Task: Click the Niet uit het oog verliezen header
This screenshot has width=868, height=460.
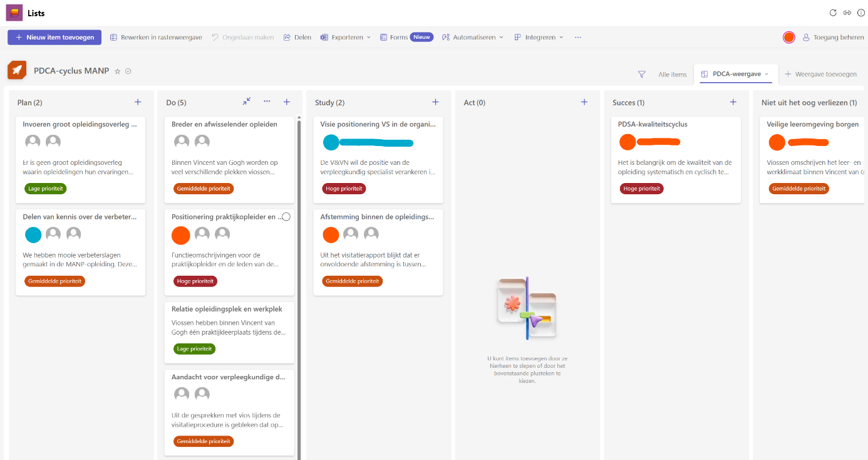Action: pos(809,102)
